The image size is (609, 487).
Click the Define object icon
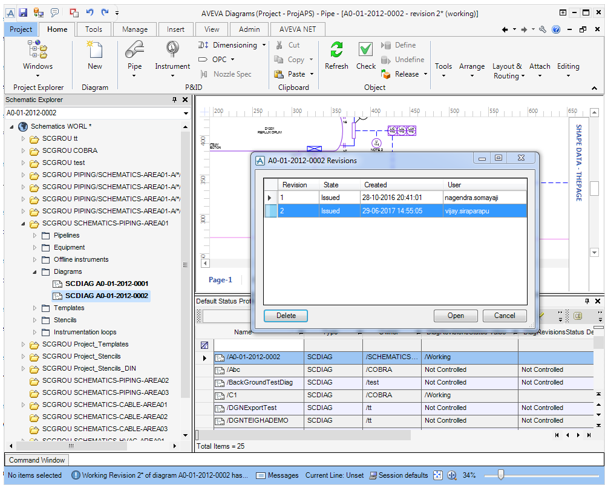(x=386, y=45)
